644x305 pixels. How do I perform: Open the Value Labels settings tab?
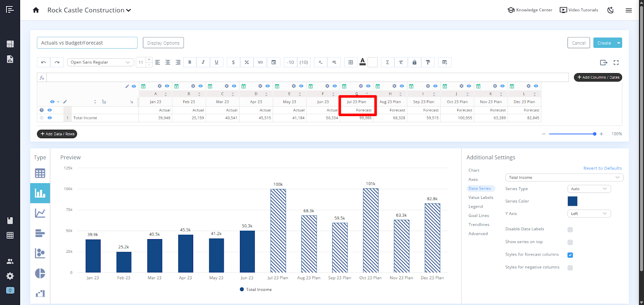coord(481,198)
